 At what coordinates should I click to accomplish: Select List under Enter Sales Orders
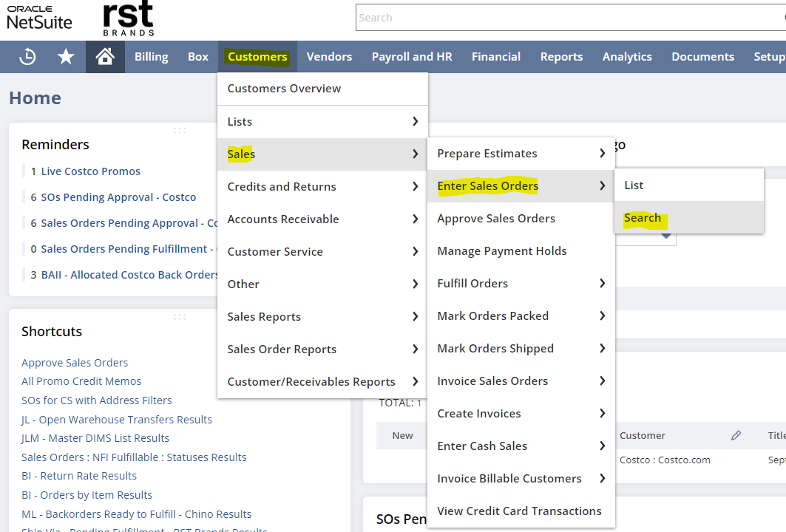[689, 185]
